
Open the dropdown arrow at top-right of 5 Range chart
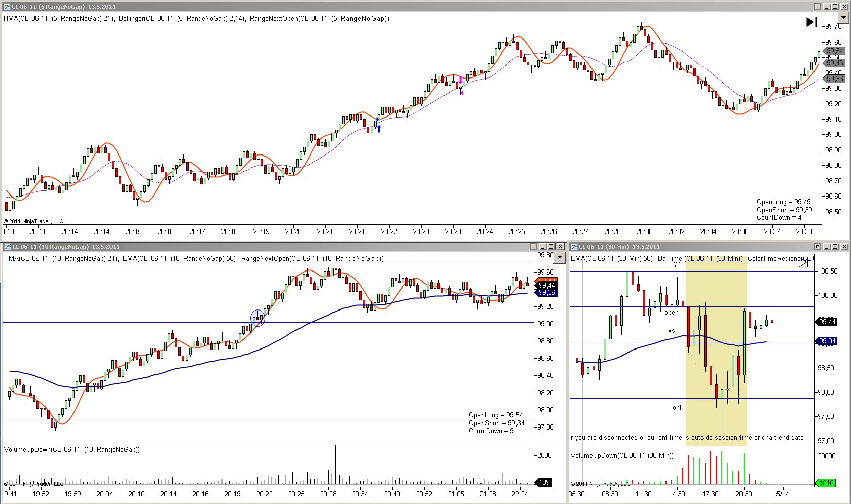point(843,17)
